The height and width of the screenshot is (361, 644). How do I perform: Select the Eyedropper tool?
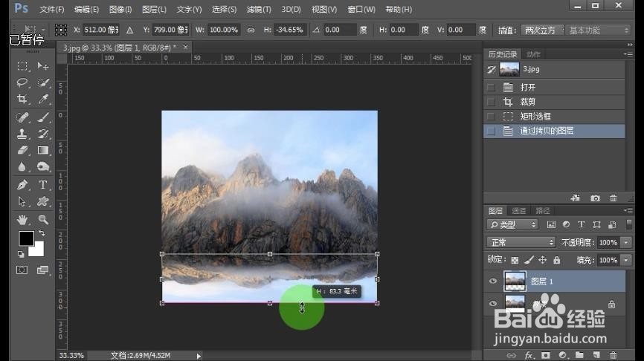tap(42, 99)
